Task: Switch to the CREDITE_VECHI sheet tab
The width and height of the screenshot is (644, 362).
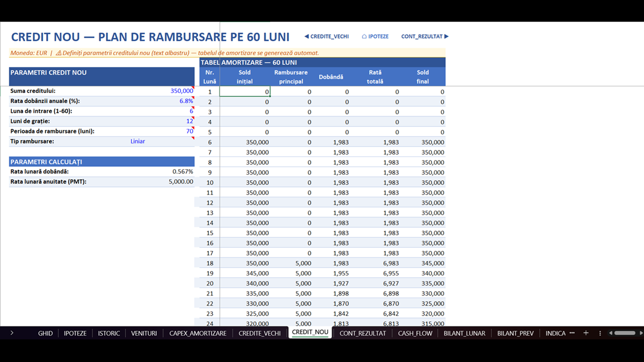Action: click(x=260, y=333)
